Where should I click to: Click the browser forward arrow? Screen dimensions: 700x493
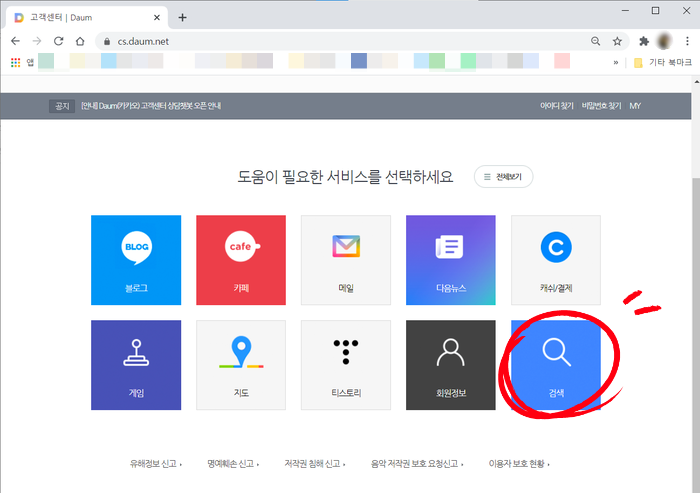37,41
